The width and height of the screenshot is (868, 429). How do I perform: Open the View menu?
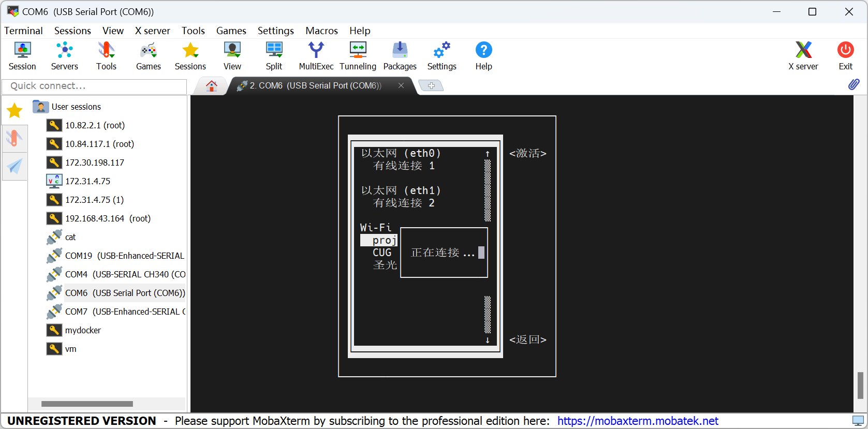click(113, 31)
